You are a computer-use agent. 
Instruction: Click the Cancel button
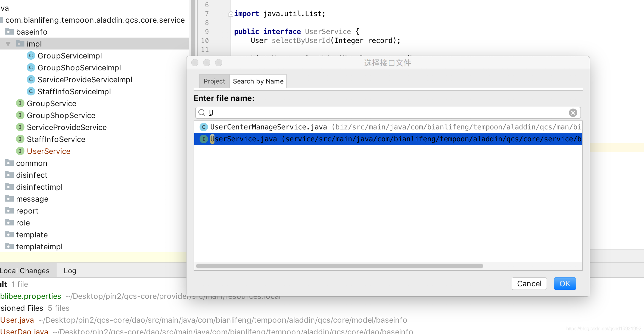pyautogui.click(x=529, y=284)
